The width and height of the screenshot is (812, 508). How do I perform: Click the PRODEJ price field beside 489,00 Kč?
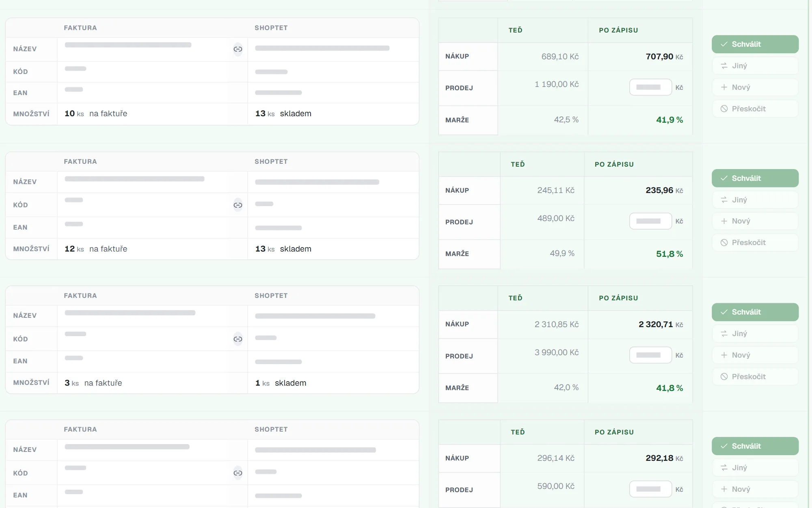pos(650,221)
